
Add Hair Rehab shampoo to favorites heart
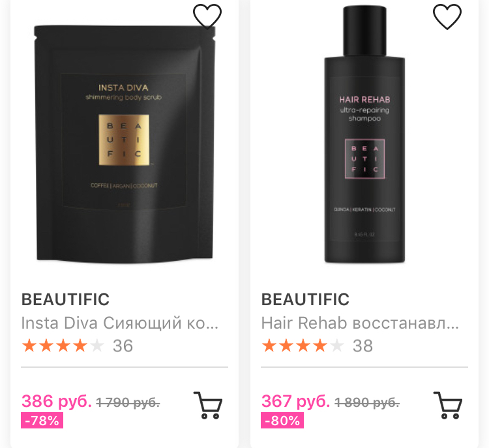tap(447, 16)
